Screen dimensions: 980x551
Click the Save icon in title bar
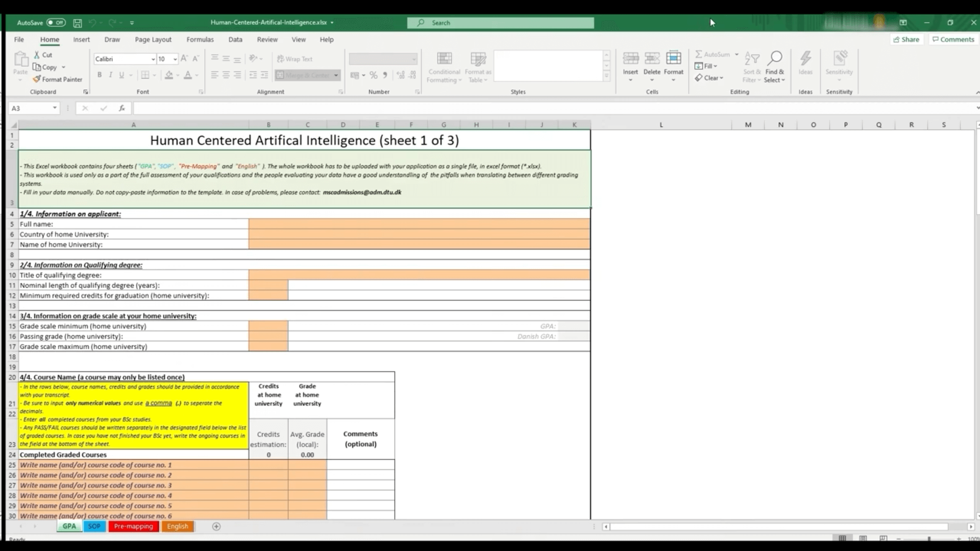point(78,22)
